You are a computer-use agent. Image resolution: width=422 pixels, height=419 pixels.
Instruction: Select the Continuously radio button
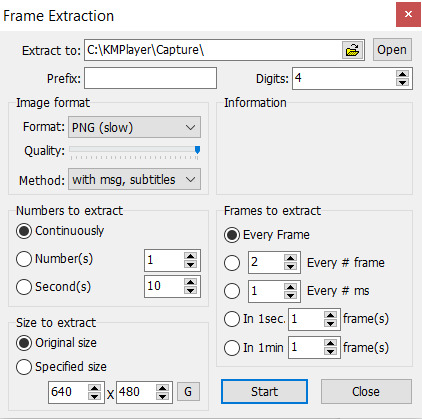pyautogui.click(x=24, y=231)
